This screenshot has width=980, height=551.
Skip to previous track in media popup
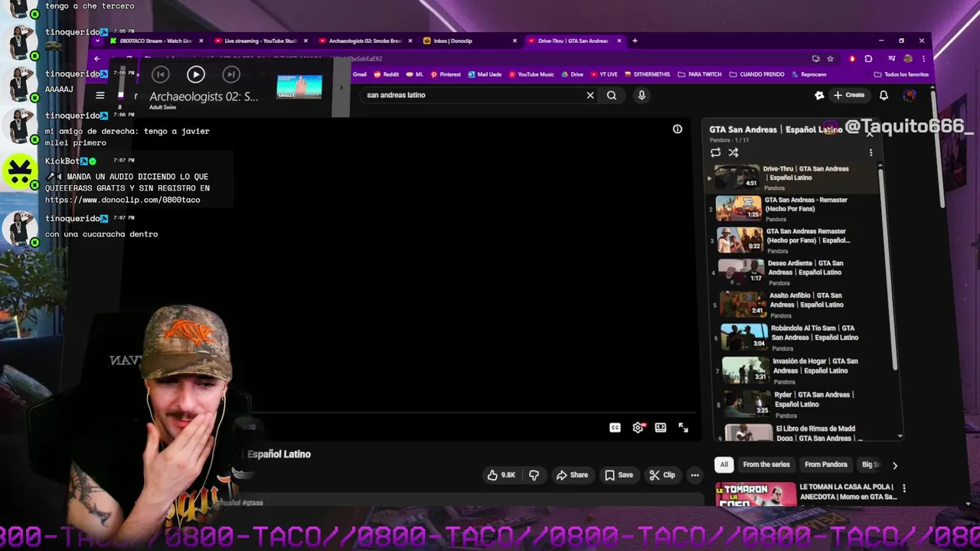tap(160, 74)
